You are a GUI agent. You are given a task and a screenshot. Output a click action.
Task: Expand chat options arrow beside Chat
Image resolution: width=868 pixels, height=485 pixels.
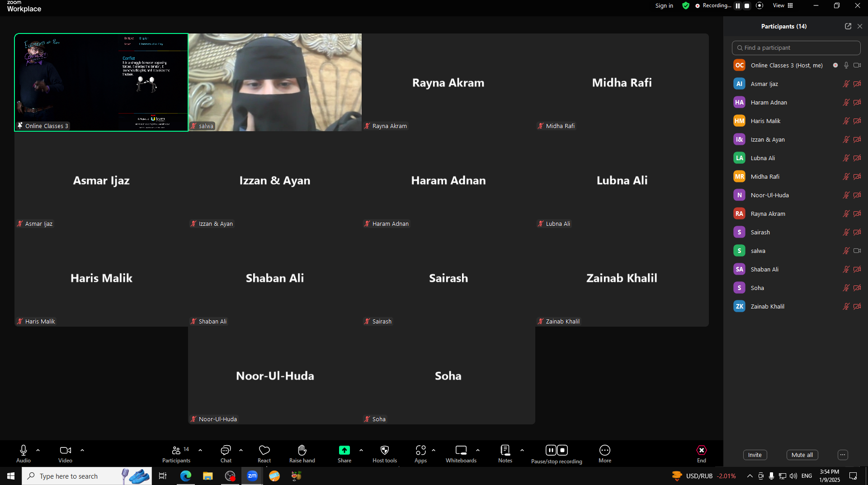click(x=241, y=450)
